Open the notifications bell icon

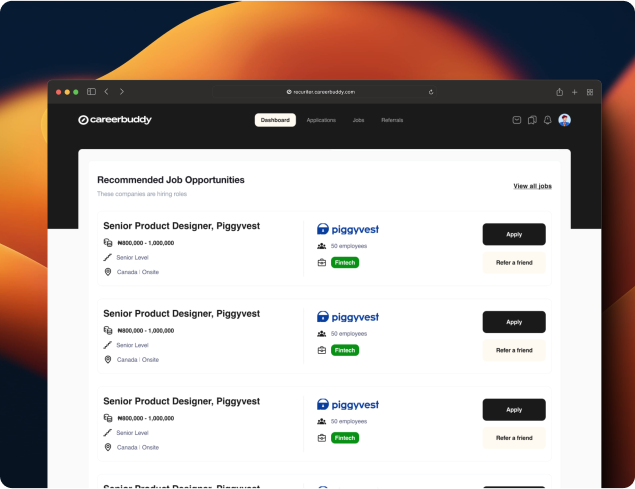(x=548, y=120)
